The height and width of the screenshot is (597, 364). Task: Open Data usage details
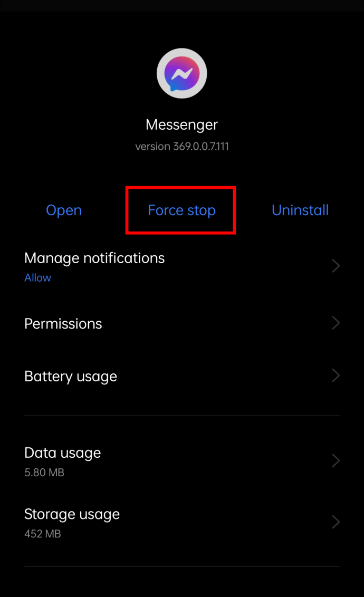coord(182,461)
